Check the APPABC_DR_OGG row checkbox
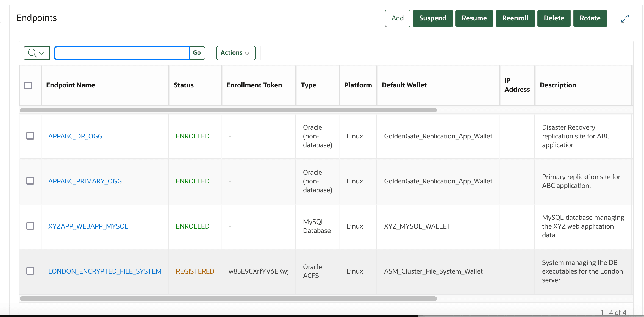Image resolution: width=644 pixels, height=317 pixels. tap(30, 136)
